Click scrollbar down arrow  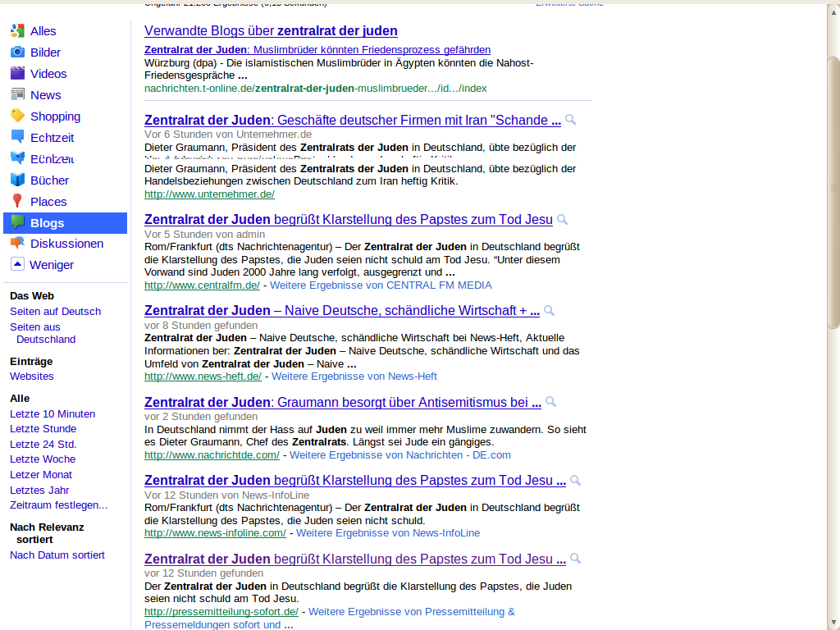[x=833, y=623]
